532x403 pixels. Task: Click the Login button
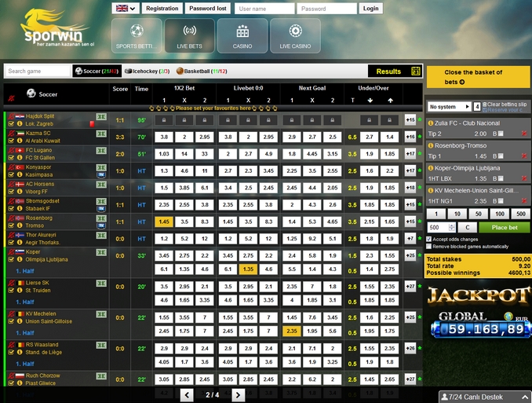coord(371,9)
